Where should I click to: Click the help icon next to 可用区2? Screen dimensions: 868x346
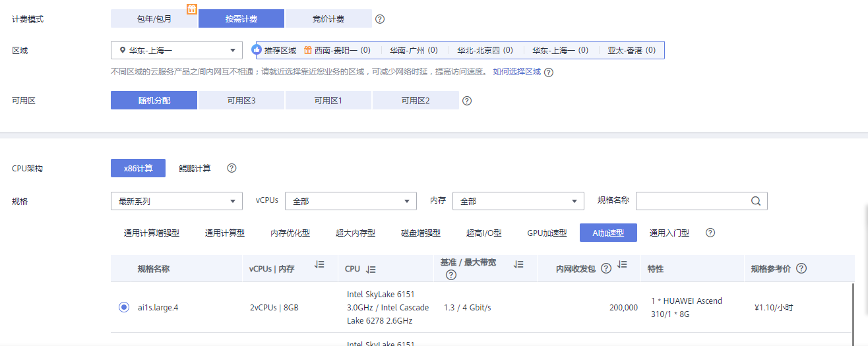pos(467,101)
